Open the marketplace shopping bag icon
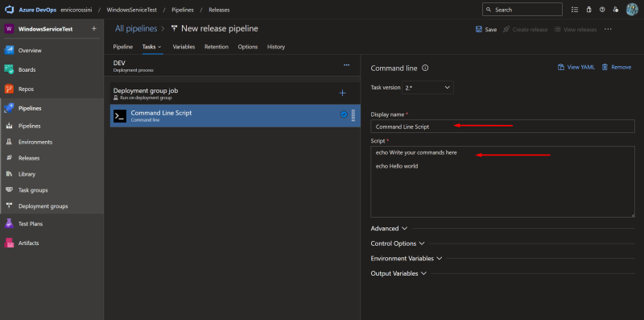644x320 pixels. [x=588, y=10]
